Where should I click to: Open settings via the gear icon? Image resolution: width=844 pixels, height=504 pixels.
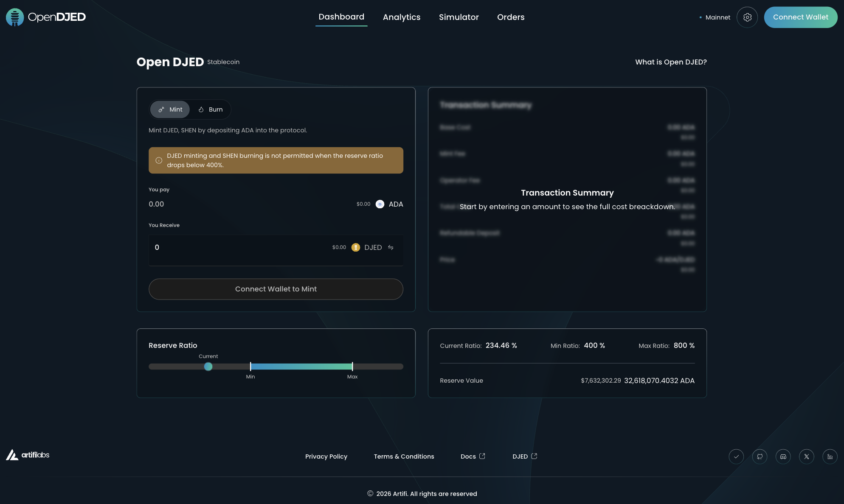pos(747,17)
